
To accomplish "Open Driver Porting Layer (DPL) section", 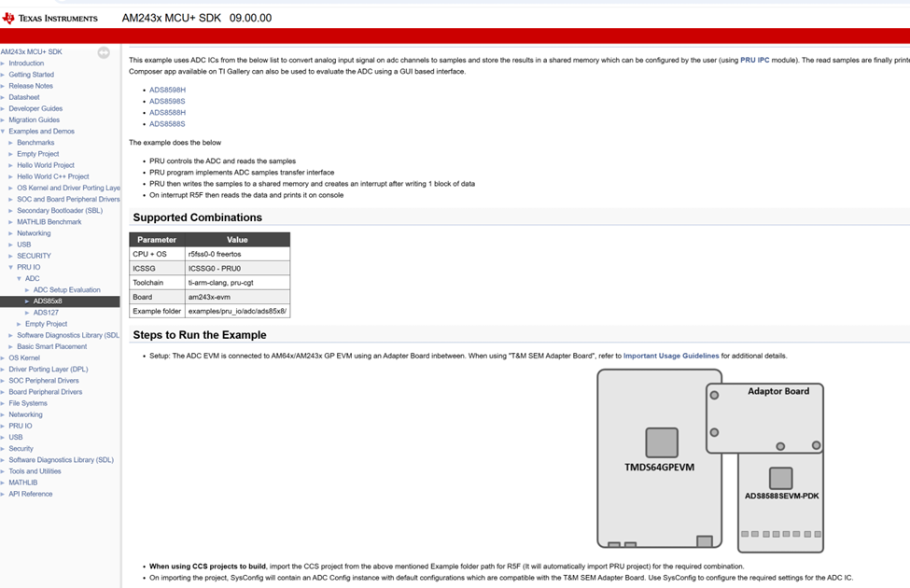I will pyautogui.click(x=49, y=370).
